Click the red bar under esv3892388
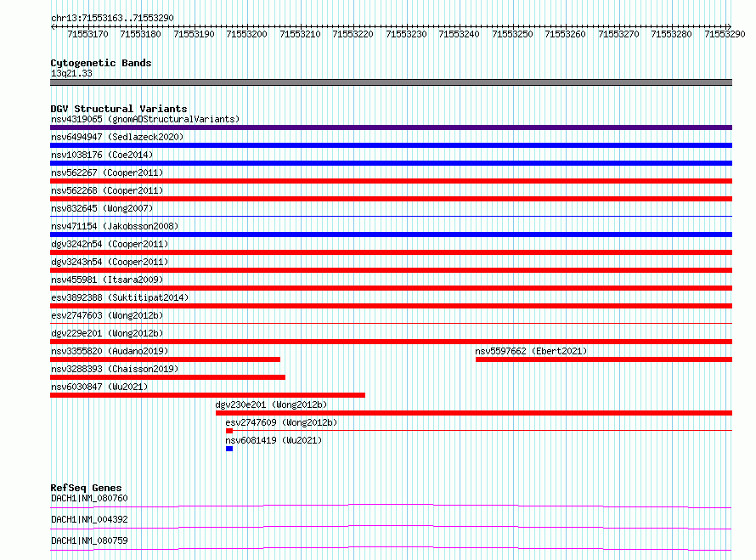 391,306
